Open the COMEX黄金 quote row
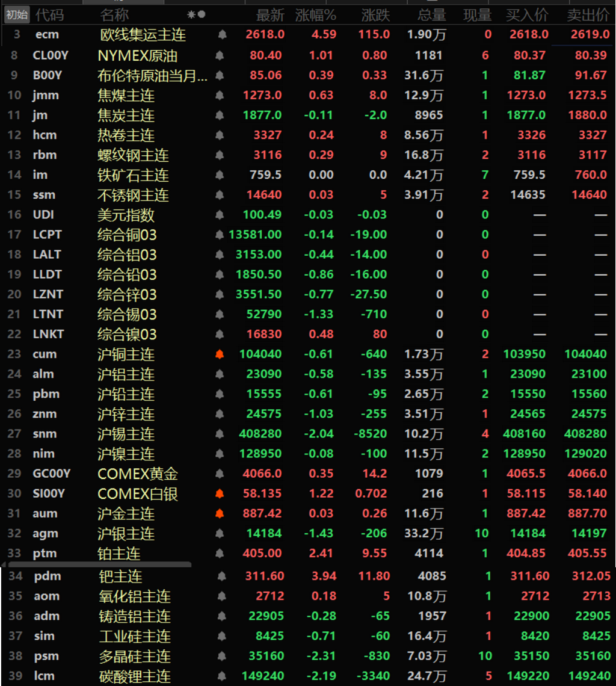This screenshot has height=686, width=616. [308, 474]
